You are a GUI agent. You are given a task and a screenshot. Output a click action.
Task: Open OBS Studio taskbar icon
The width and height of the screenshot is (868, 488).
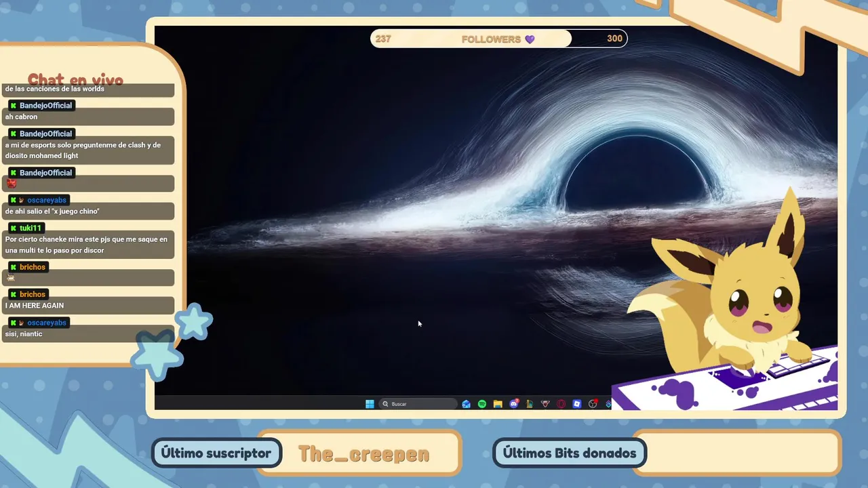[593, 404]
